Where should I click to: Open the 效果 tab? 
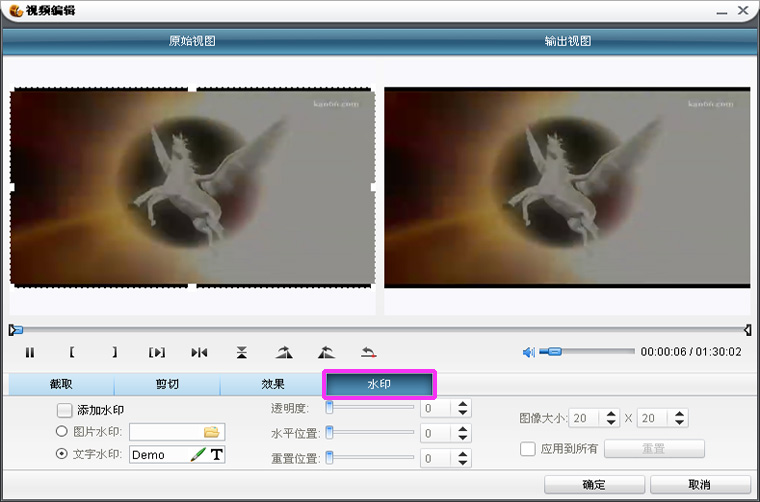pos(273,384)
